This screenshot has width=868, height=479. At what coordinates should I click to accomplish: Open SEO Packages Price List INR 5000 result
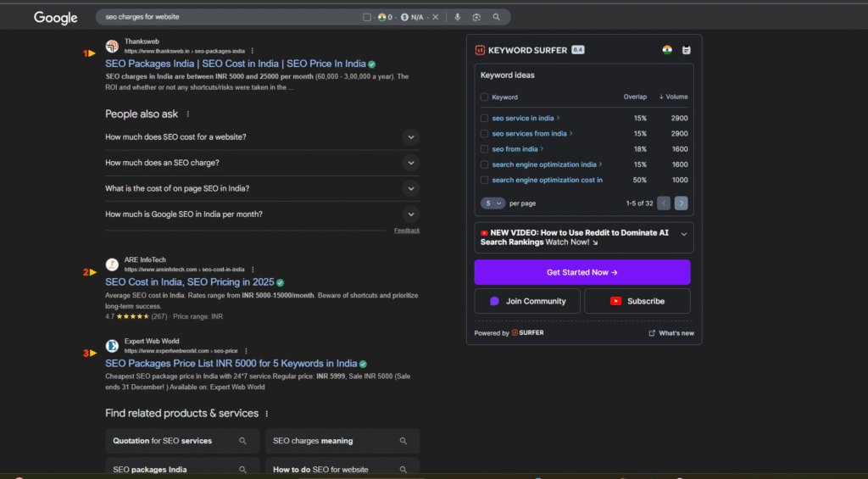[231, 363]
